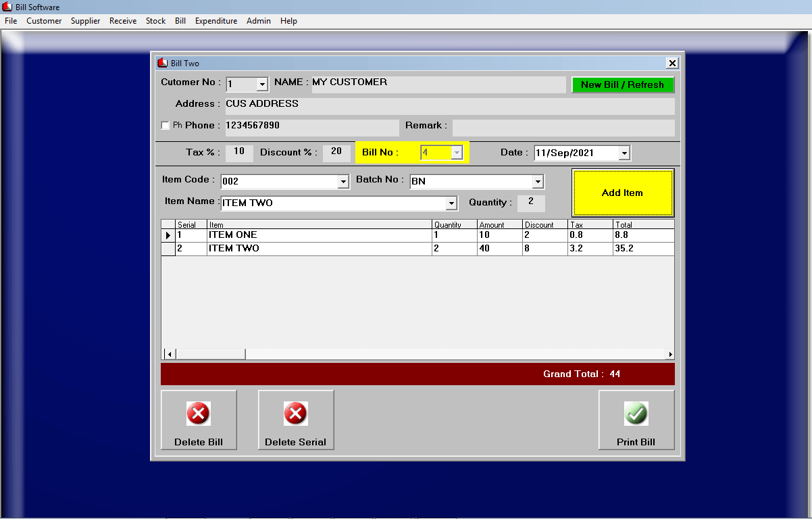Select the ITEM TWO cell in grid
The image size is (812, 519).
(320, 249)
